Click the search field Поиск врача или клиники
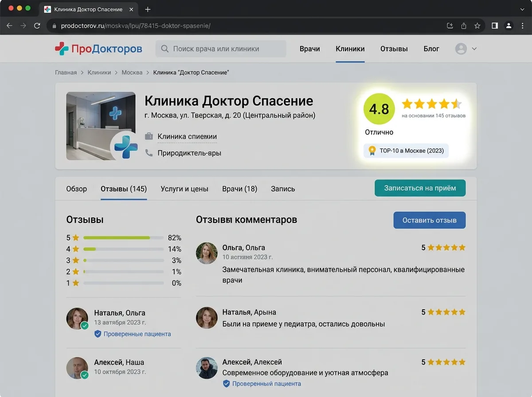Image resolution: width=532 pixels, height=397 pixels. pyautogui.click(x=221, y=49)
